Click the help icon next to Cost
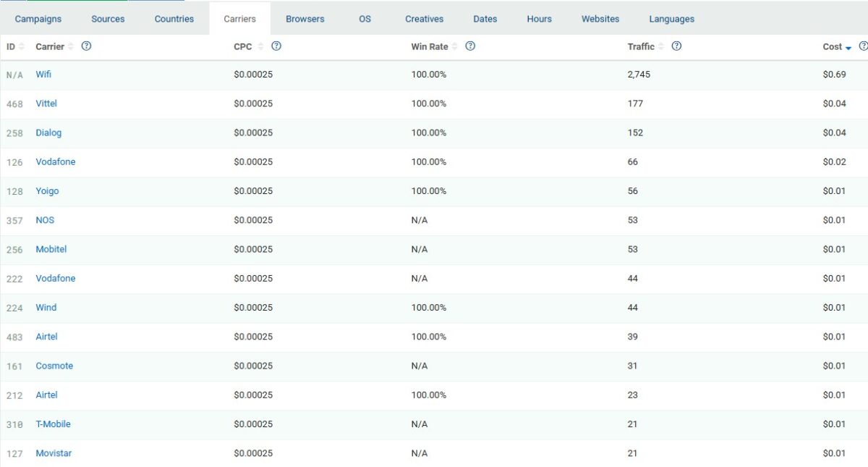868x467 pixels. pos(863,46)
